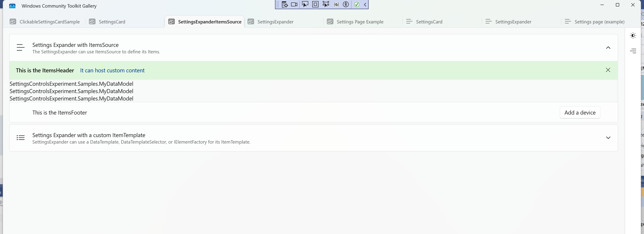Screen dimensions: 644x234
Task: Open the It can host custom content link
Action: coord(112,70)
